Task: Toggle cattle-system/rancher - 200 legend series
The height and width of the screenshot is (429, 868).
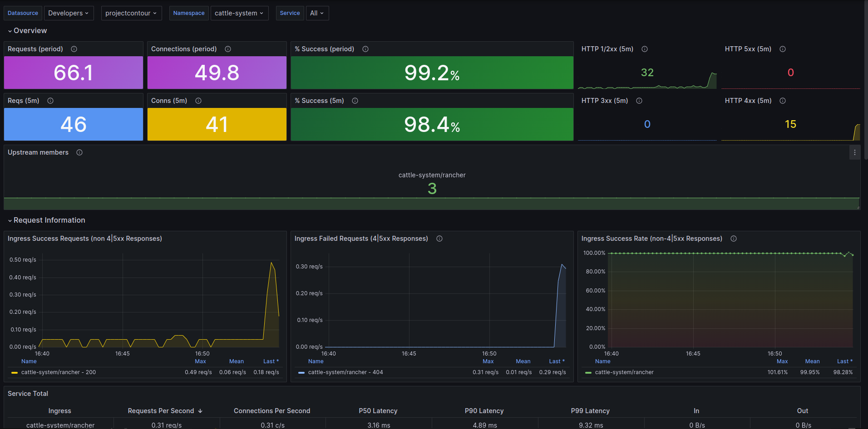Action: coord(59,372)
